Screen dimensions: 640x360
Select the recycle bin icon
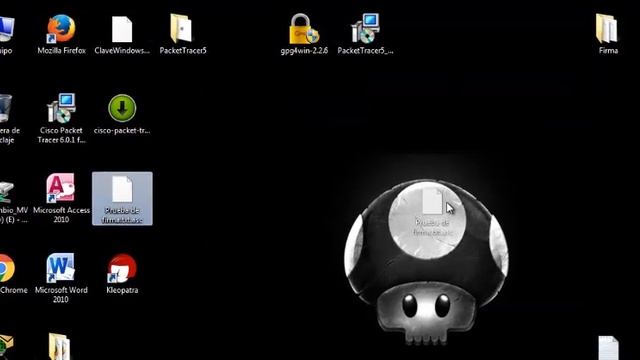(5, 109)
